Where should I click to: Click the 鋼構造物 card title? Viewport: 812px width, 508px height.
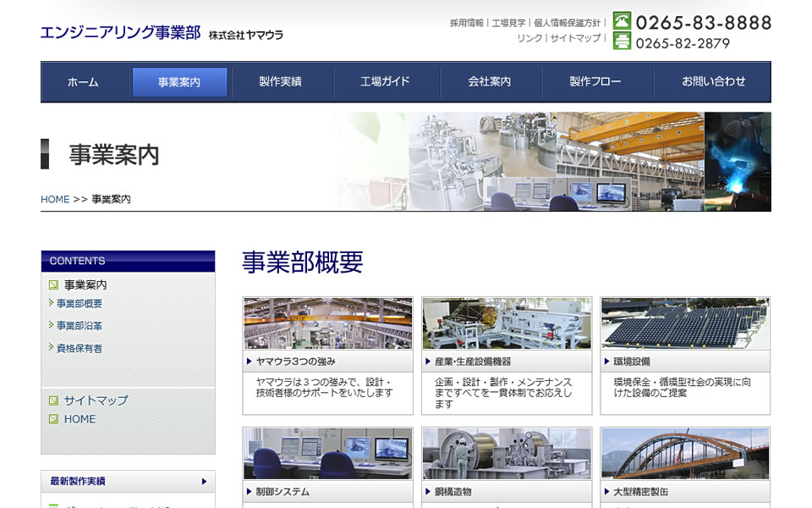(x=453, y=491)
